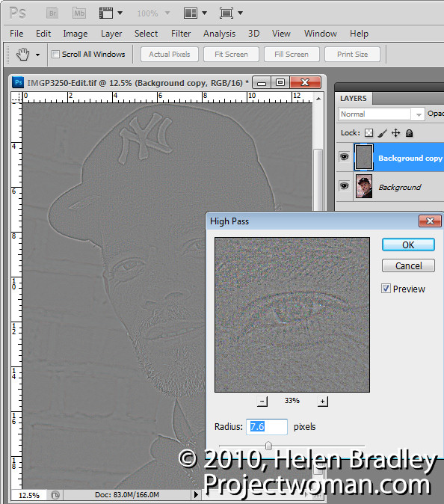Click the ruler origin corner box
Viewport: 444px width, 504px height.
(16, 97)
